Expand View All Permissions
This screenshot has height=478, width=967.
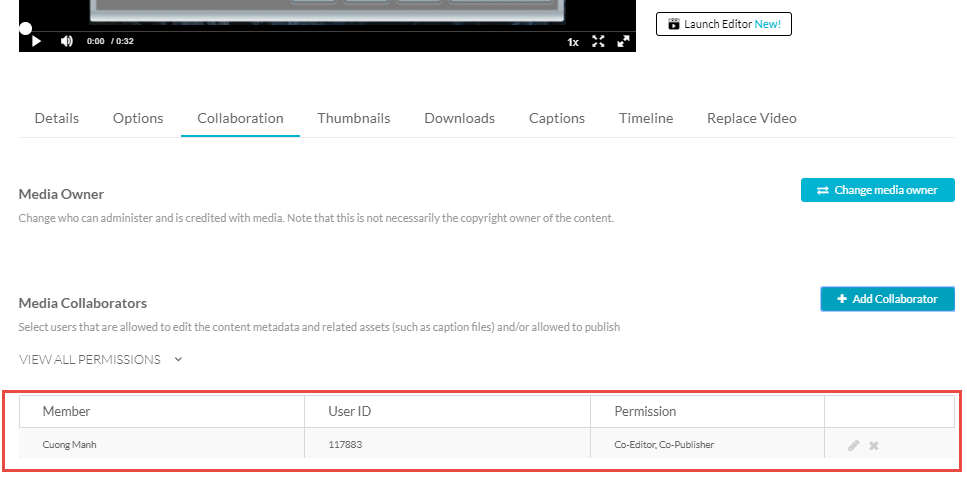point(100,359)
